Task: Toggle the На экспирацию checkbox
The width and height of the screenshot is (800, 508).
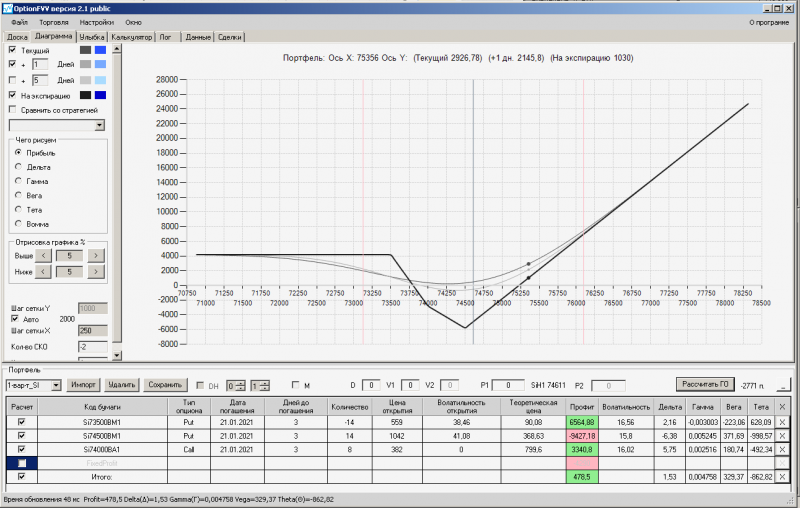Action: [13, 95]
